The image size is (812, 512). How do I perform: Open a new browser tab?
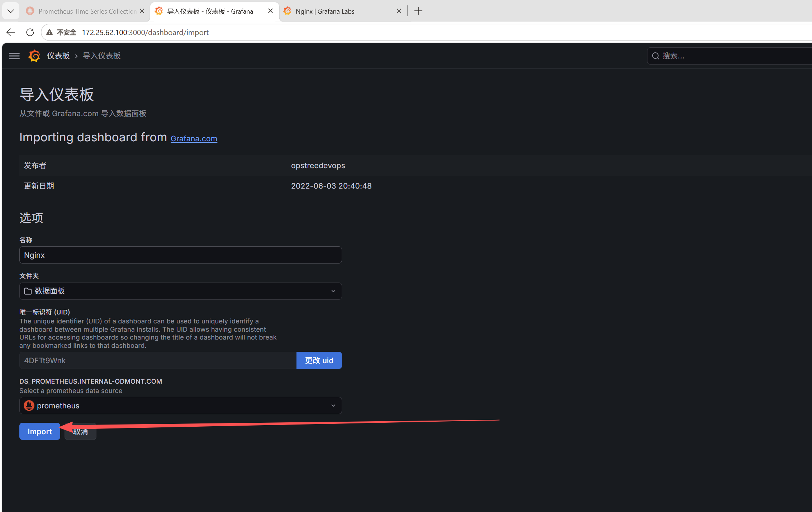tap(418, 11)
